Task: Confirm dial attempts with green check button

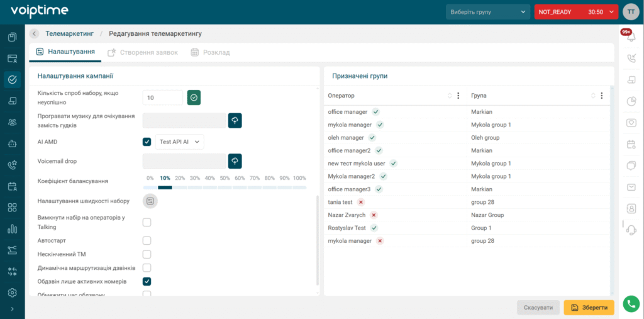Action: click(x=194, y=98)
